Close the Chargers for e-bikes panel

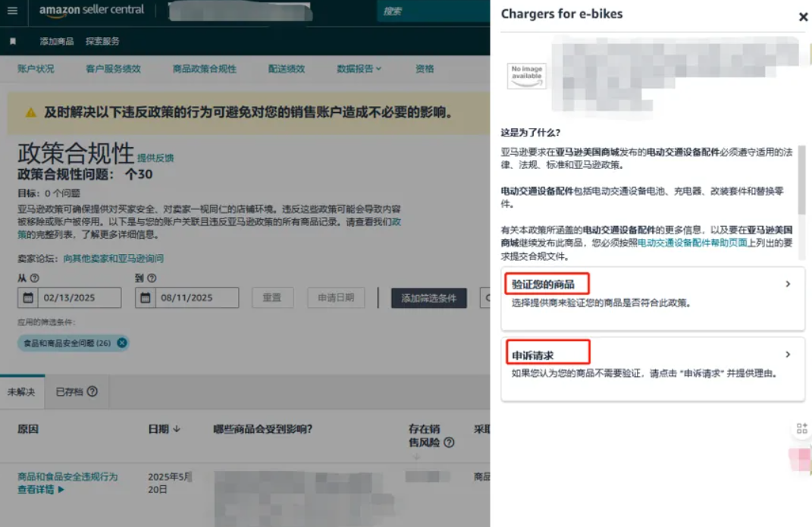(803, 17)
